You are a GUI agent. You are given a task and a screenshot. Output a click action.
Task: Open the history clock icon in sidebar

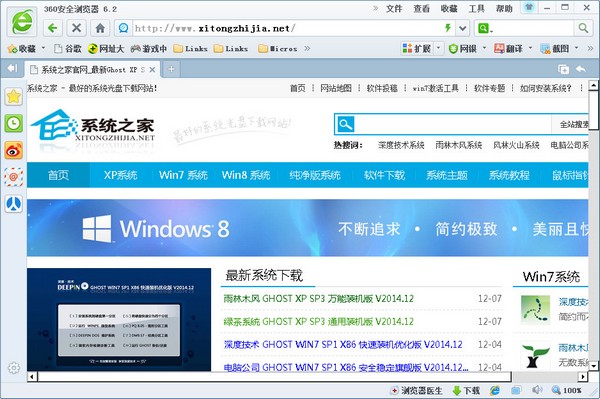(13, 123)
